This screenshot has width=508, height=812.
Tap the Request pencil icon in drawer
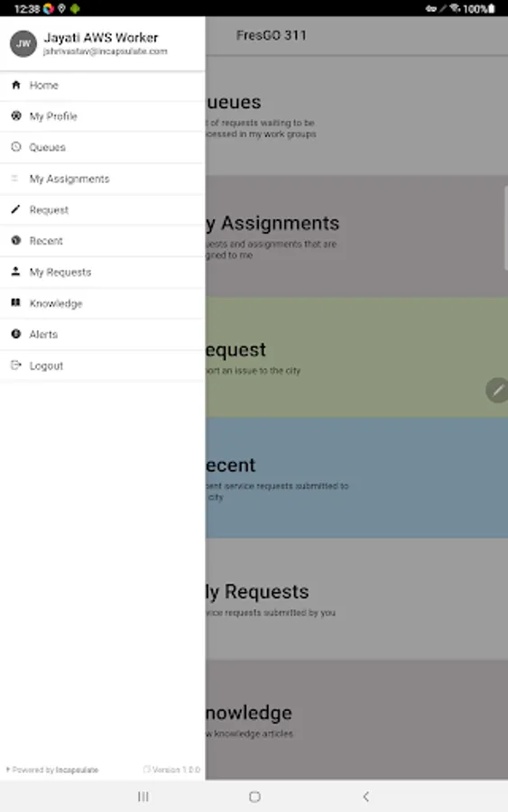click(x=16, y=209)
